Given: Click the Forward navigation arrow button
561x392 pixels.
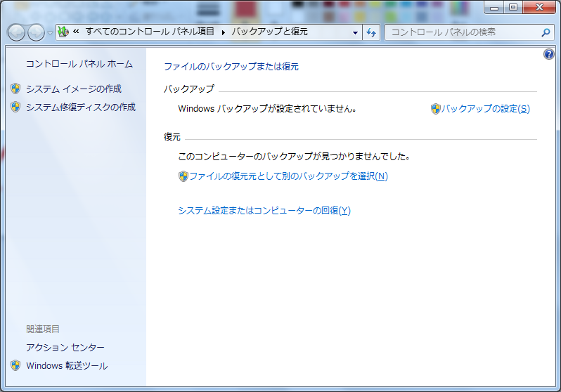Looking at the screenshot, I should tap(36, 32).
